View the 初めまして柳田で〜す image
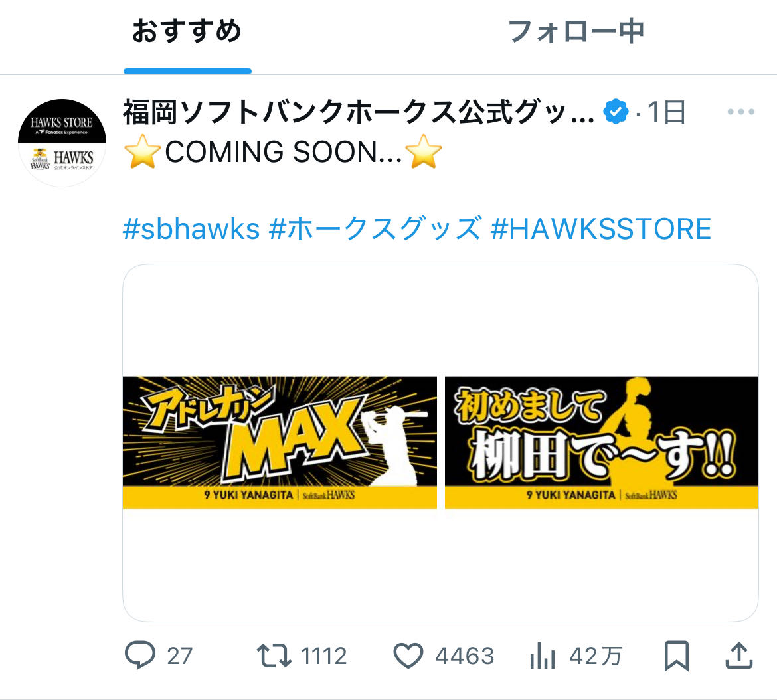The image size is (777, 700). [x=602, y=442]
